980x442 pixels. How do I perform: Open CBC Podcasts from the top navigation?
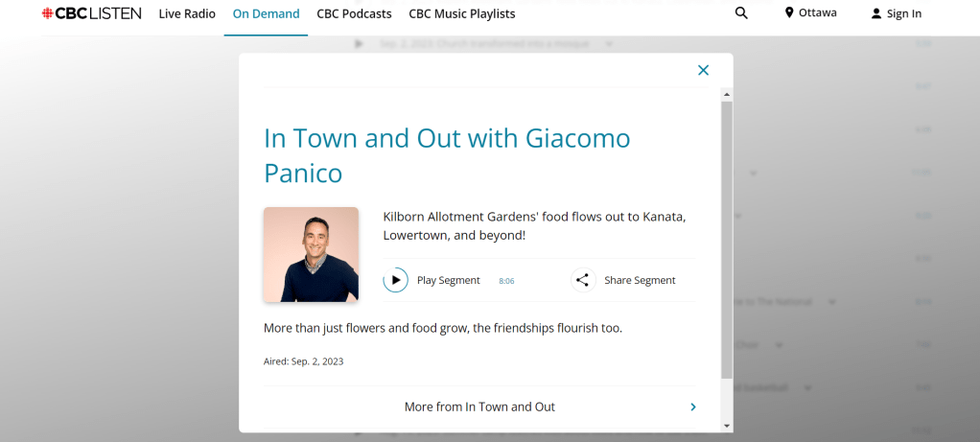354,13
